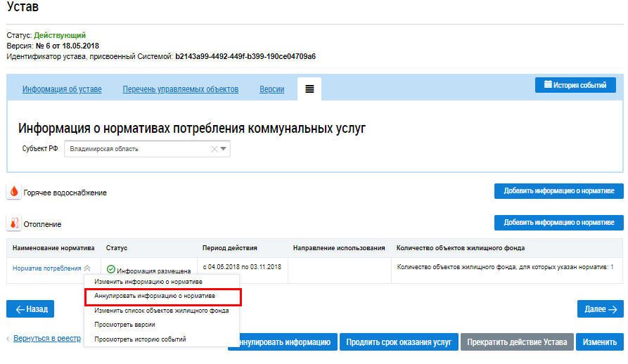Click the green status checkmark icon
The width and height of the screenshot is (628, 364).
click(x=111, y=269)
